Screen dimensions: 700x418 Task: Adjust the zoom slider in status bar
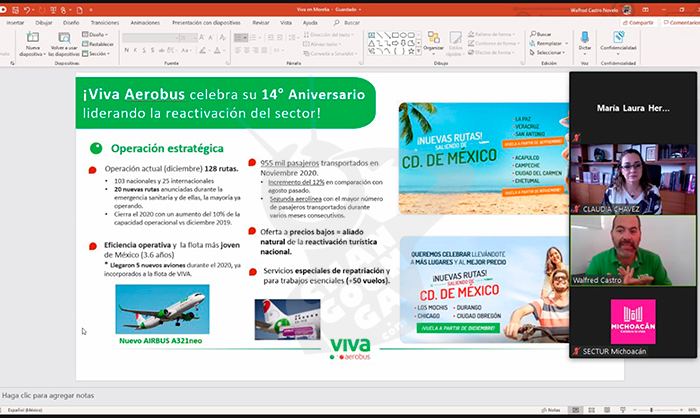[650, 410]
